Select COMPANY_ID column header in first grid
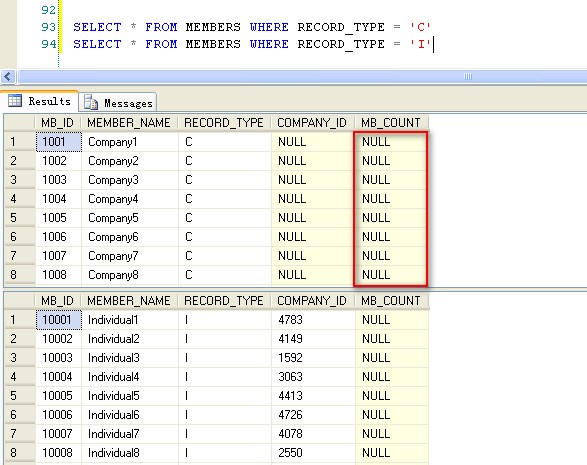 tap(312, 123)
